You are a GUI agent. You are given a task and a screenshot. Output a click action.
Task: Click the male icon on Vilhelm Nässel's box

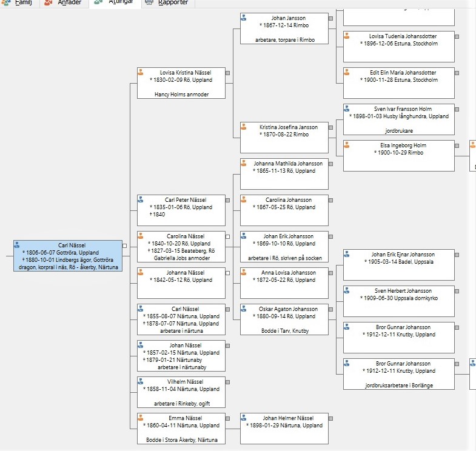(141, 381)
